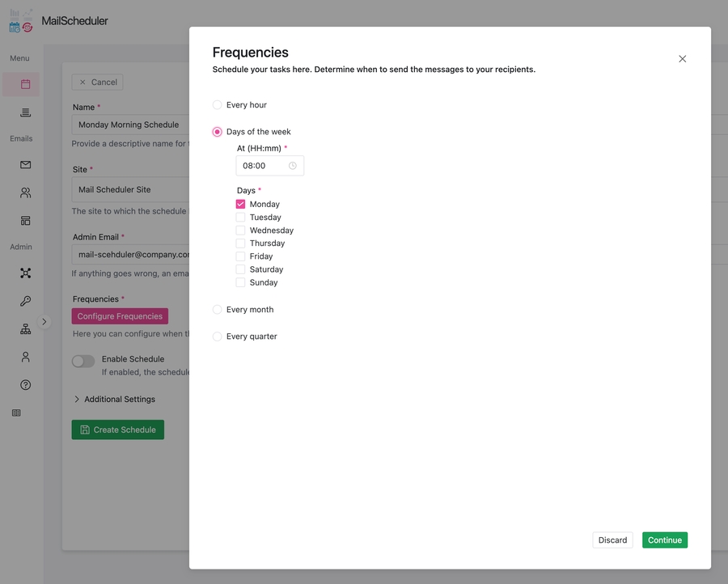Open the time picker for the HH:mm field
Viewport: 728px width, 584px height.
pos(293,165)
